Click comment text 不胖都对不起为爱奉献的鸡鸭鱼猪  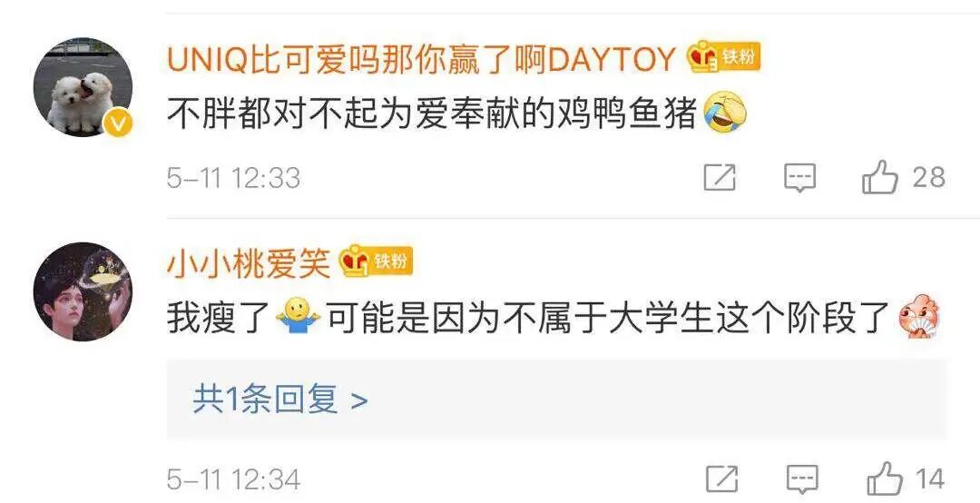(432, 115)
